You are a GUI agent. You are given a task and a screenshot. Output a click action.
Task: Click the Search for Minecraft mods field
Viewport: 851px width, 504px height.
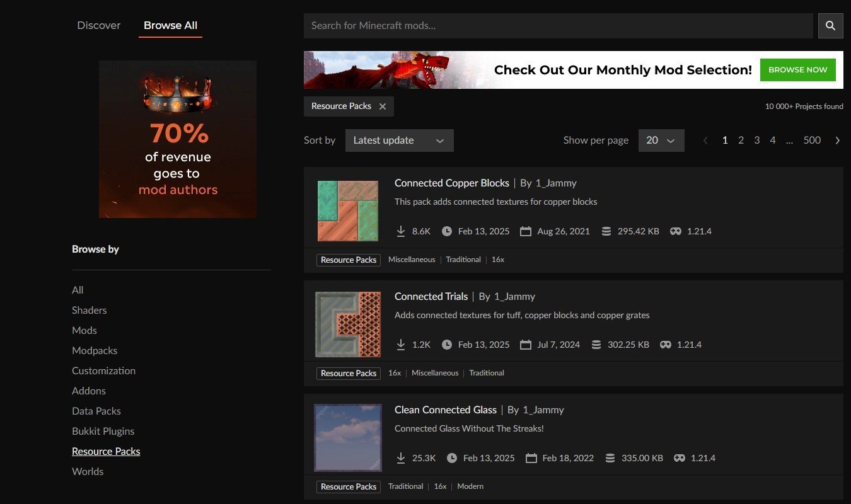559,26
